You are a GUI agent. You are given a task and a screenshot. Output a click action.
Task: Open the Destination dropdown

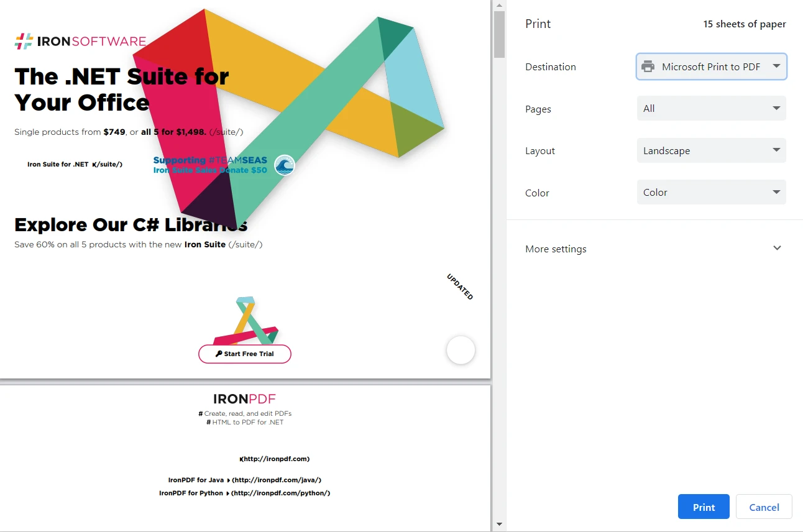712,66
